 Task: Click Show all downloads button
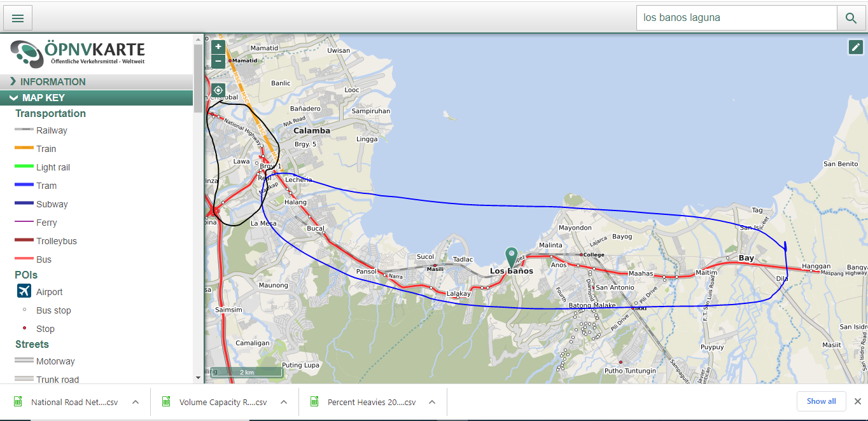tap(821, 401)
